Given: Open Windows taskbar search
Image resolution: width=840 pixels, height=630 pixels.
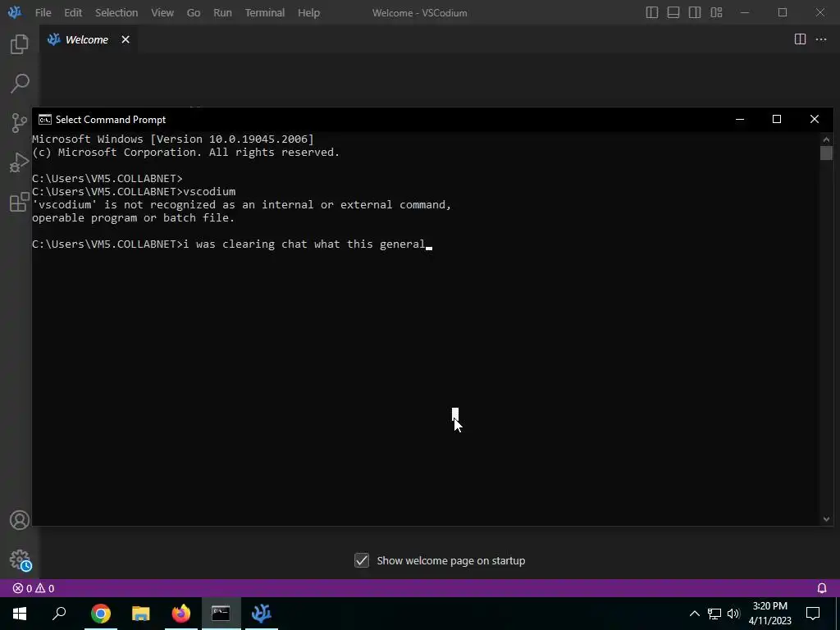Looking at the screenshot, I should (59, 614).
